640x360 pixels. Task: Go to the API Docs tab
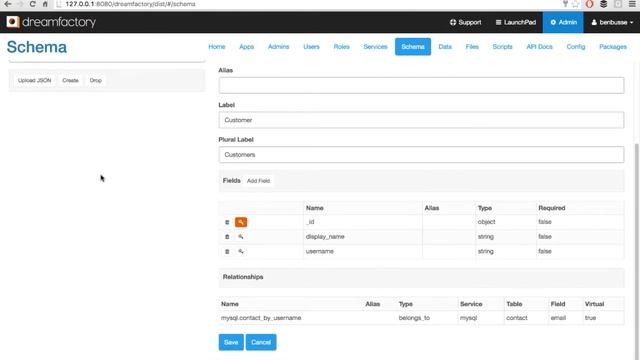click(x=539, y=47)
